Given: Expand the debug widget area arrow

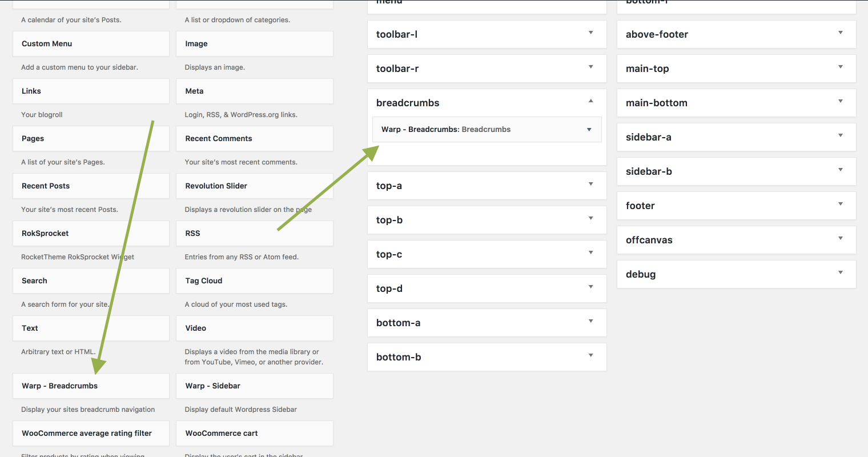Looking at the screenshot, I should click(841, 272).
